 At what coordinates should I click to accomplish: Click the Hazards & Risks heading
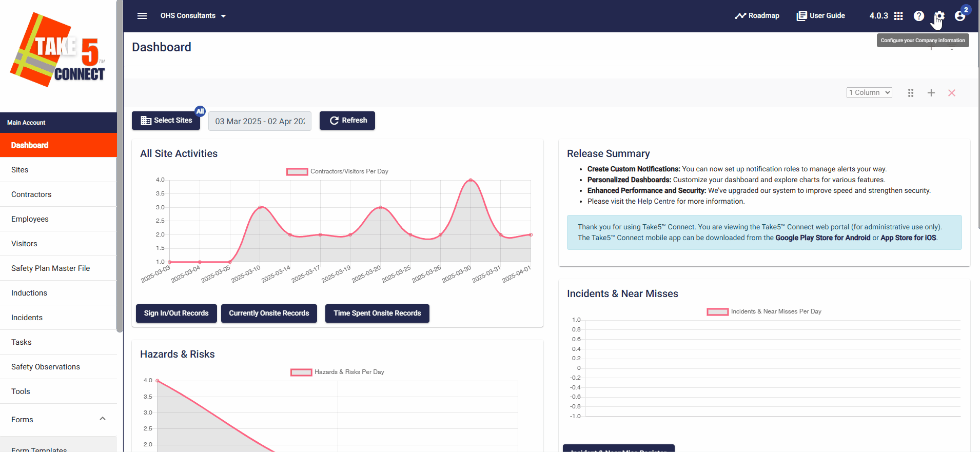177,354
